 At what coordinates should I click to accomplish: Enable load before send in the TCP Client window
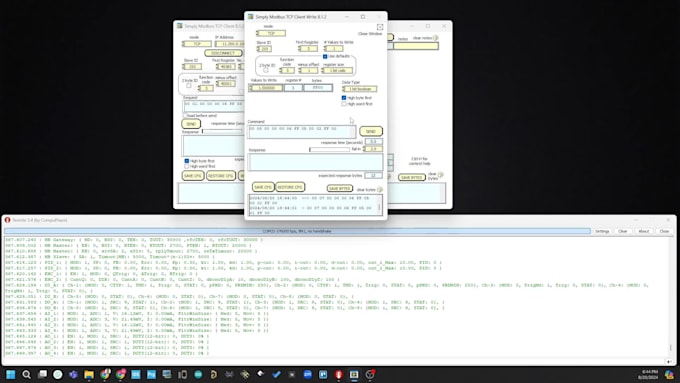point(185,116)
